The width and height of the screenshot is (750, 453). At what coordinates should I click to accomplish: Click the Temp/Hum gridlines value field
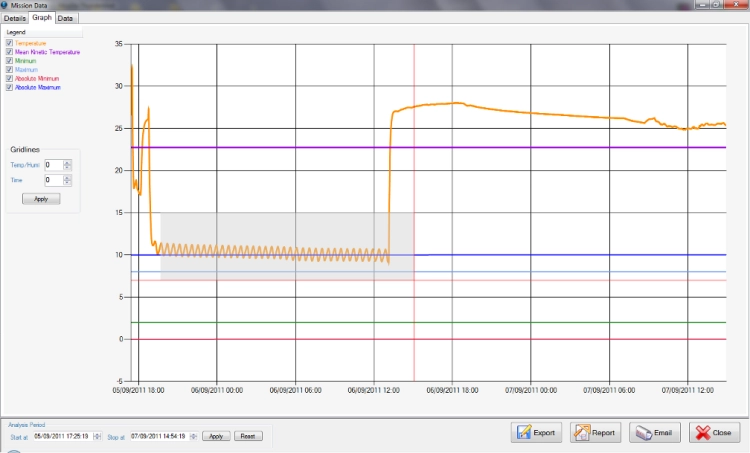click(x=52, y=165)
